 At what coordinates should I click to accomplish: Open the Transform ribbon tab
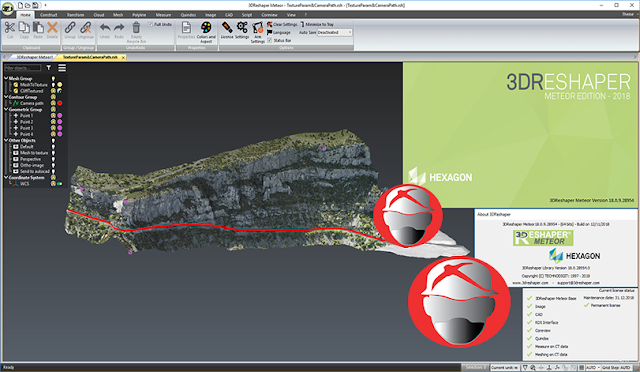pyautogui.click(x=75, y=15)
